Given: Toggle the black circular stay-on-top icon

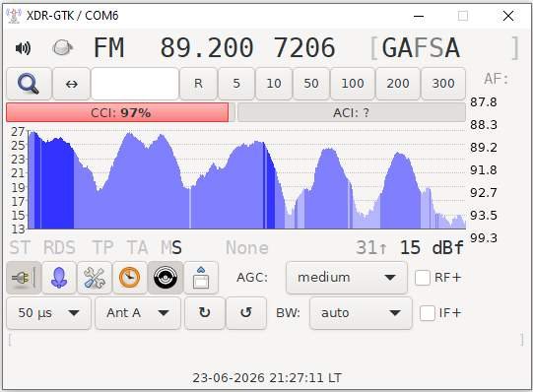Looking at the screenshot, I should pyautogui.click(x=166, y=278).
